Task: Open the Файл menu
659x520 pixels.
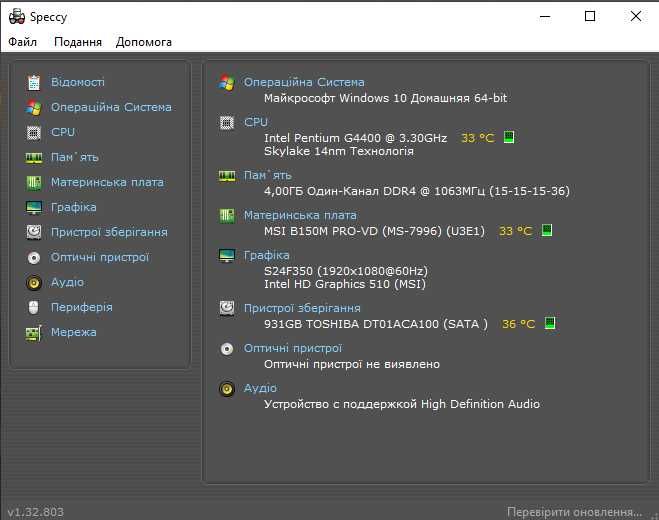Action: (x=23, y=42)
